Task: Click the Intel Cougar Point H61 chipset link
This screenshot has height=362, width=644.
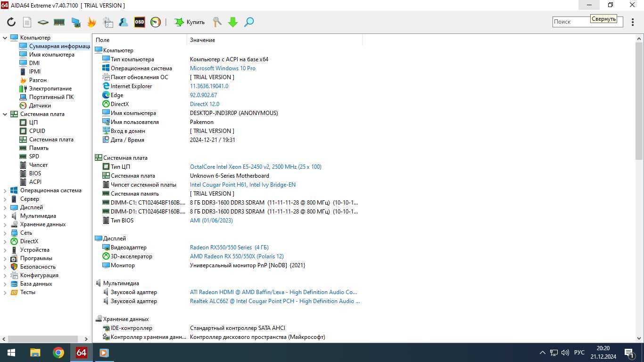Action: point(243,185)
